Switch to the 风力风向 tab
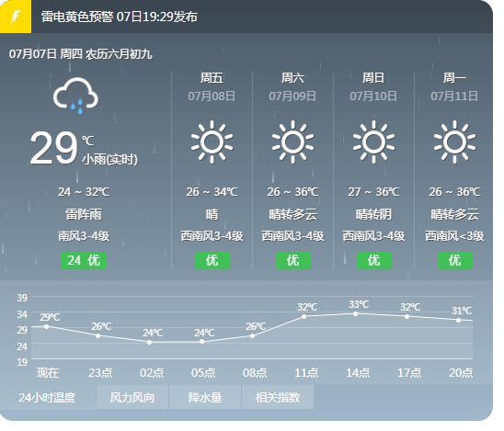This screenshot has height=431, width=504. pos(132,398)
